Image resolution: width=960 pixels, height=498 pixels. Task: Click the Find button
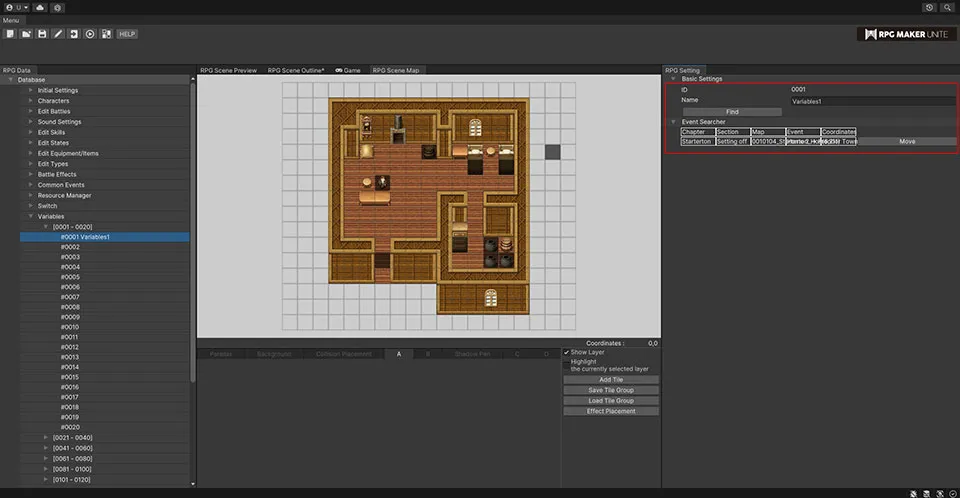point(732,111)
